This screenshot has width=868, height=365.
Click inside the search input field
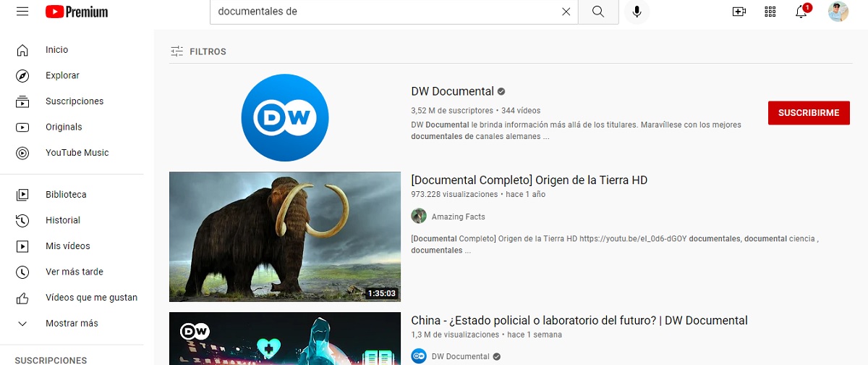coord(383,12)
